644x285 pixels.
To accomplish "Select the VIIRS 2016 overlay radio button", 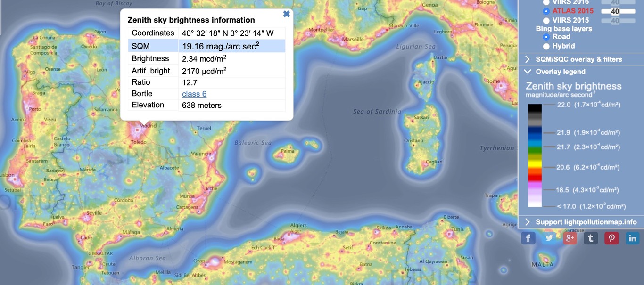I will pyautogui.click(x=546, y=2).
